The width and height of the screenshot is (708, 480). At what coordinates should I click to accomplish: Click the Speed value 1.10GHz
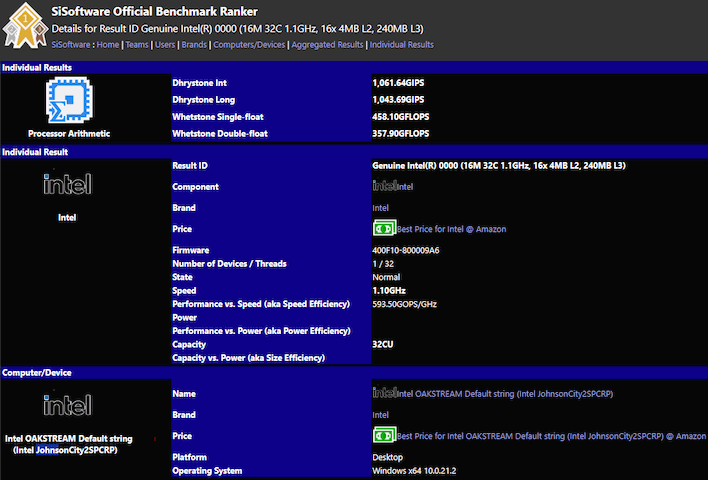click(389, 290)
